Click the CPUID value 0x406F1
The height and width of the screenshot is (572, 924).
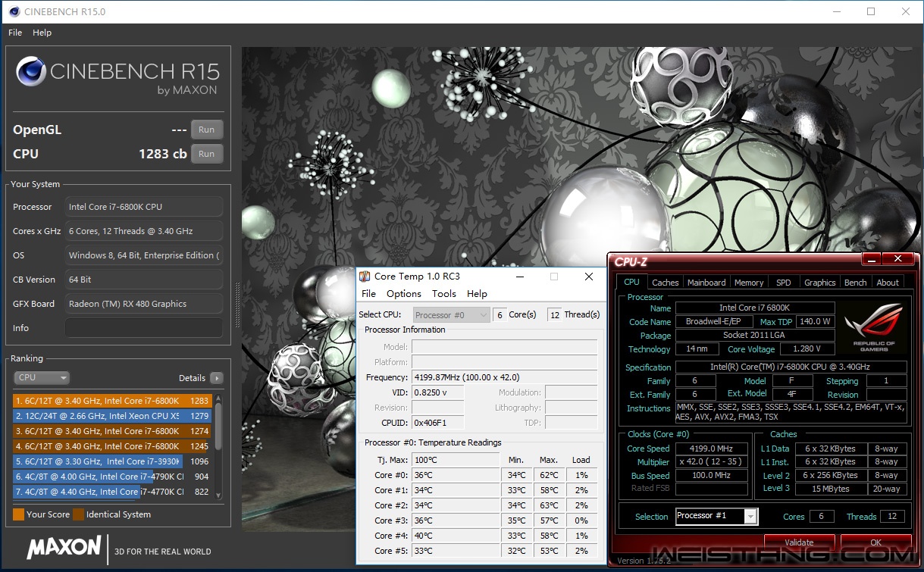click(x=438, y=423)
